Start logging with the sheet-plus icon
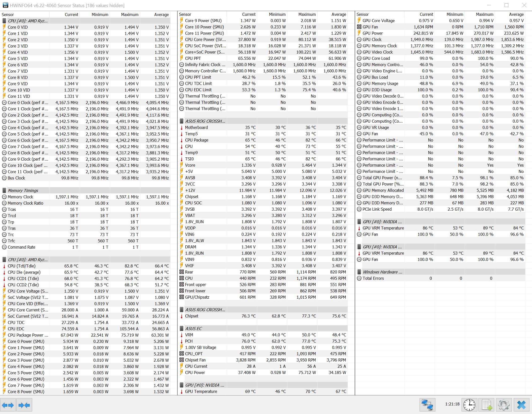532x414 pixels. point(486,405)
